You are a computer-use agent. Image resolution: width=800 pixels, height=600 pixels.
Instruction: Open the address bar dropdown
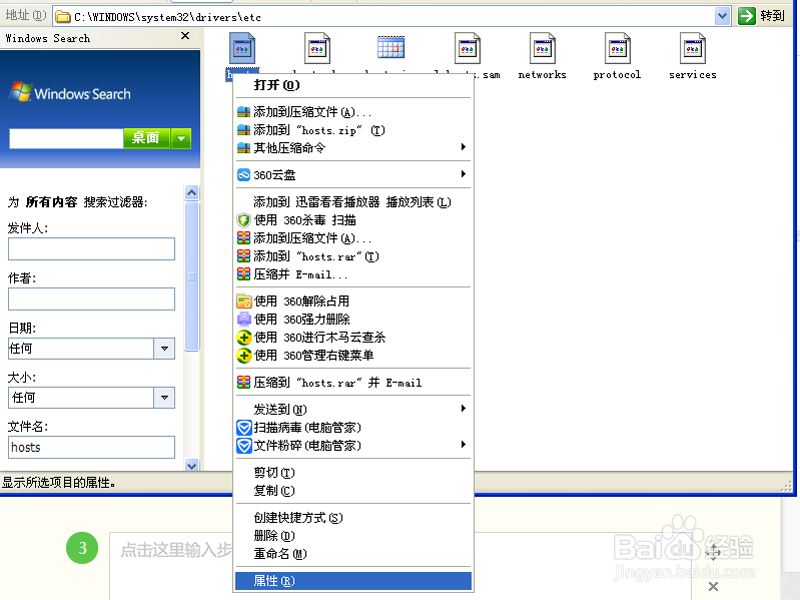pos(722,16)
